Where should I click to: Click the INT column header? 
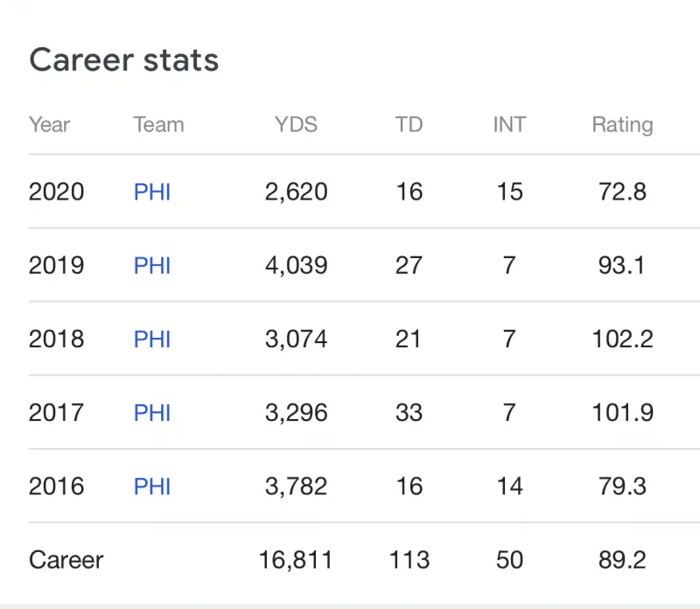[509, 124]
